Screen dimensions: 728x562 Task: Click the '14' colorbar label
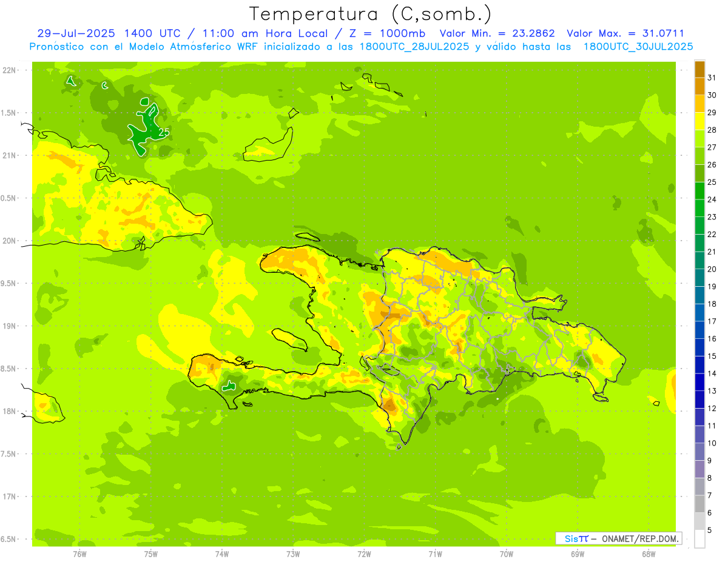pos(712,373)
